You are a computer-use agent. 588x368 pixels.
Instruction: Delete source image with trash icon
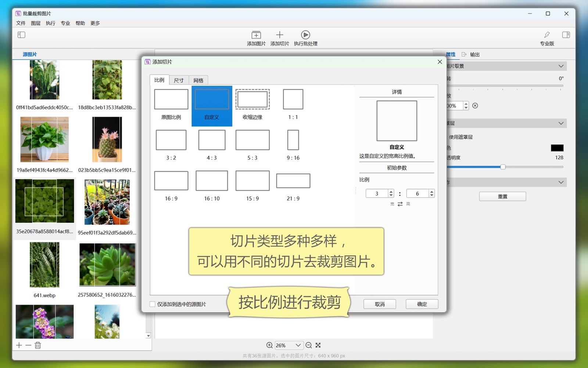pyautogui.click(x=38, y=345)
